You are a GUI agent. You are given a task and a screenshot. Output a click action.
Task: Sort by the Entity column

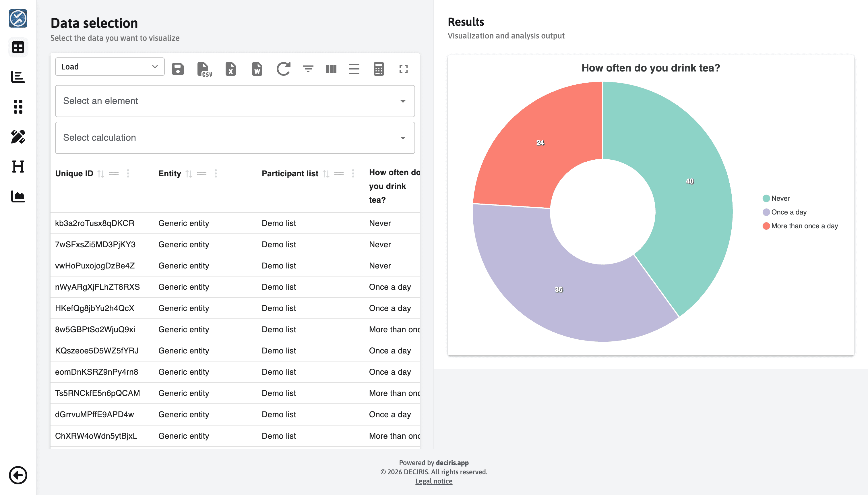point(189,174)
